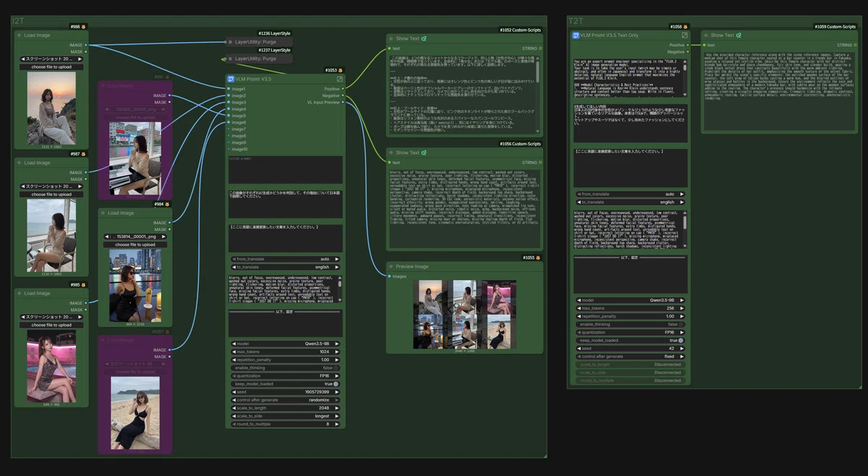Image resolution: width=868 pixels, height=476 pixels.
Task: Increase round_to_multiple 8 with its right arrow
Action: [337, 424]
